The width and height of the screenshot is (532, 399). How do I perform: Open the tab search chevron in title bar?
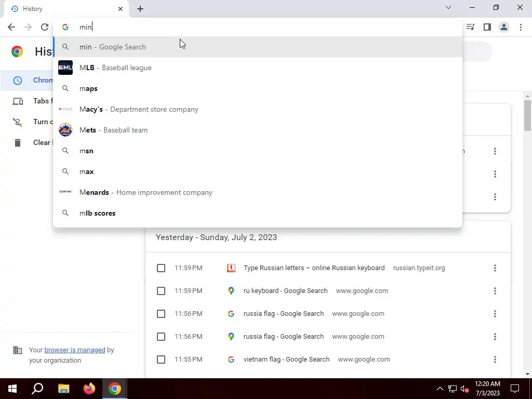click(448, 7)
